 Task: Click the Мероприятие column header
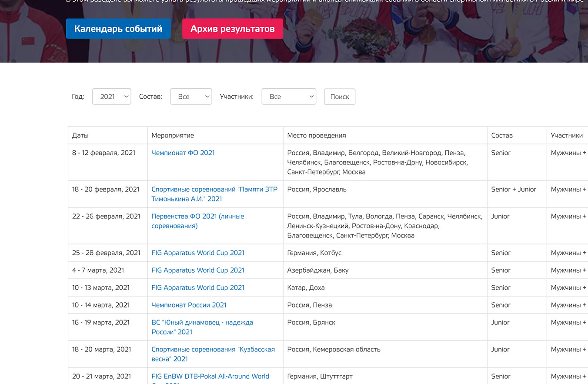(x=173, y=135)
